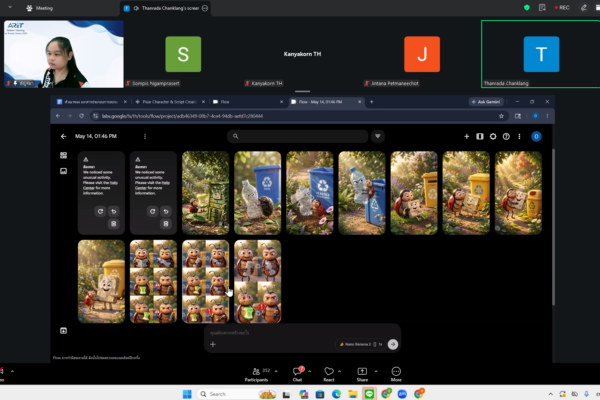Close the Flow Character & Script browser tab
Screen dimensions: 600x400
click(203, 102)
